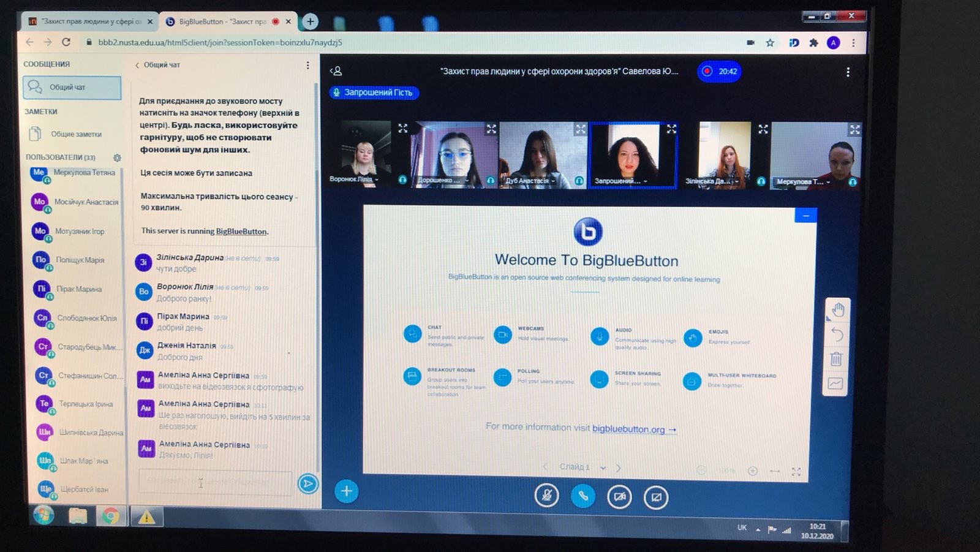
Task: Open Меркулова Т. webcam name dropdown
Action: pyautogui.click(x=803, y=182)
